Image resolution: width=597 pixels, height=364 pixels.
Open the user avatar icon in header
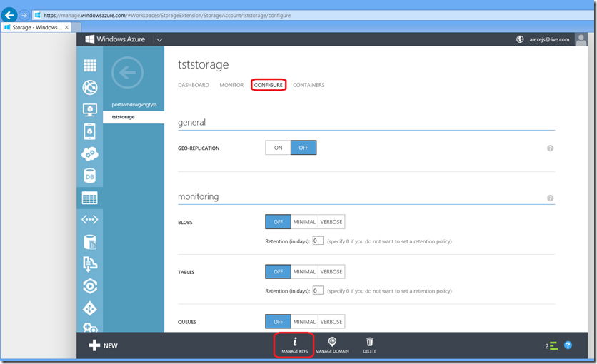pyautogui.click(x=581, y=39)
